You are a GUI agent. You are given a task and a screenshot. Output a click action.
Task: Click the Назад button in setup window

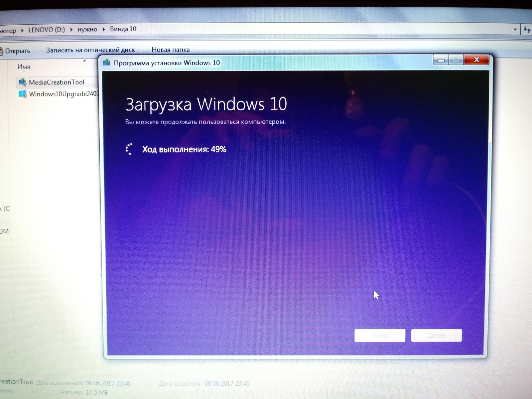(380, 335)
